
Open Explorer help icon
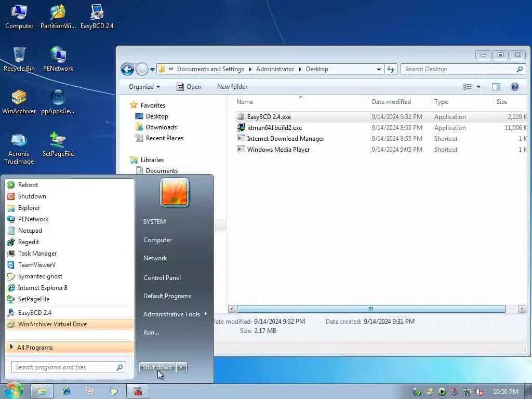(x=515, y=87)
